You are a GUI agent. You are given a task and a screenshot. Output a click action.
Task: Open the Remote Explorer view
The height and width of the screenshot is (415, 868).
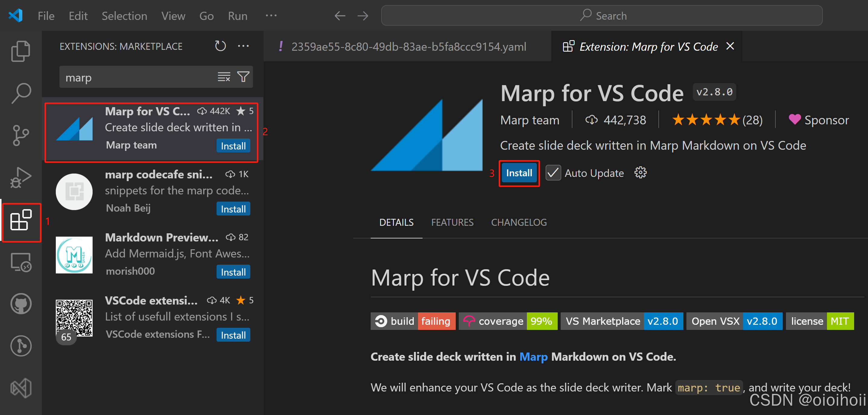tap(21, 262)
